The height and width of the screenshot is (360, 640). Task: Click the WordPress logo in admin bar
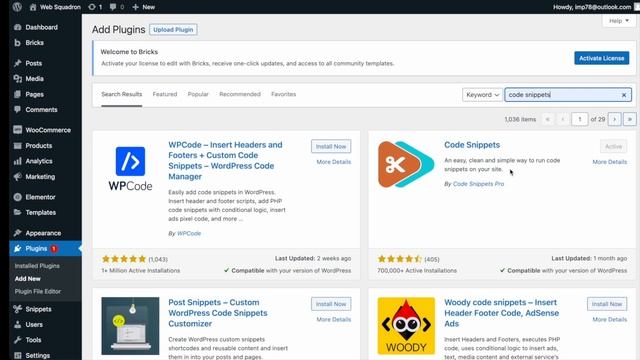[17, 7]
